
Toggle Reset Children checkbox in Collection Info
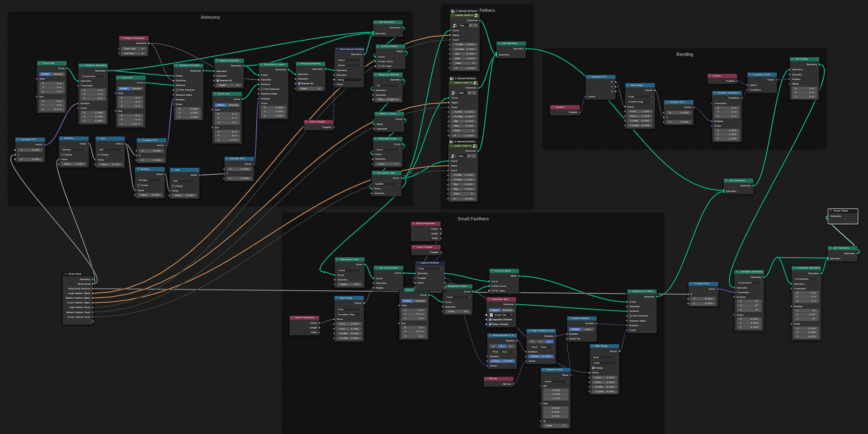coord(490,324)
